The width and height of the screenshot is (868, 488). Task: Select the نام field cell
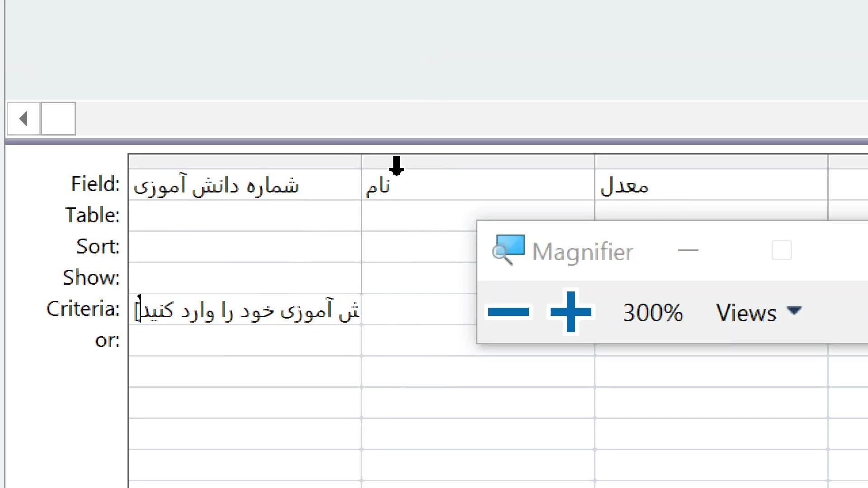[478, 185]
